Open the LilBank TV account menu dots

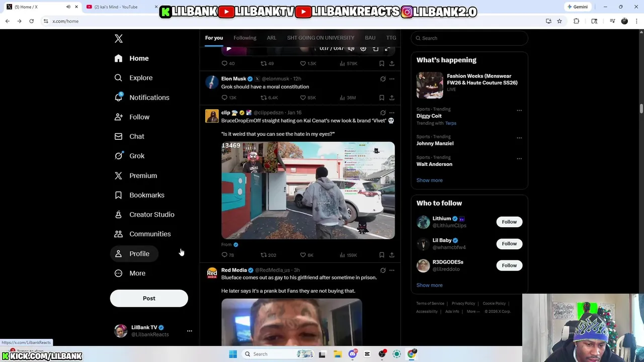pyautogui.click(x=190, y=331)
